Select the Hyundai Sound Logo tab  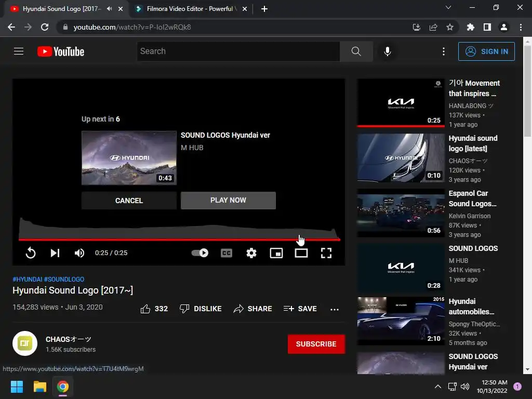pos(62,9)
